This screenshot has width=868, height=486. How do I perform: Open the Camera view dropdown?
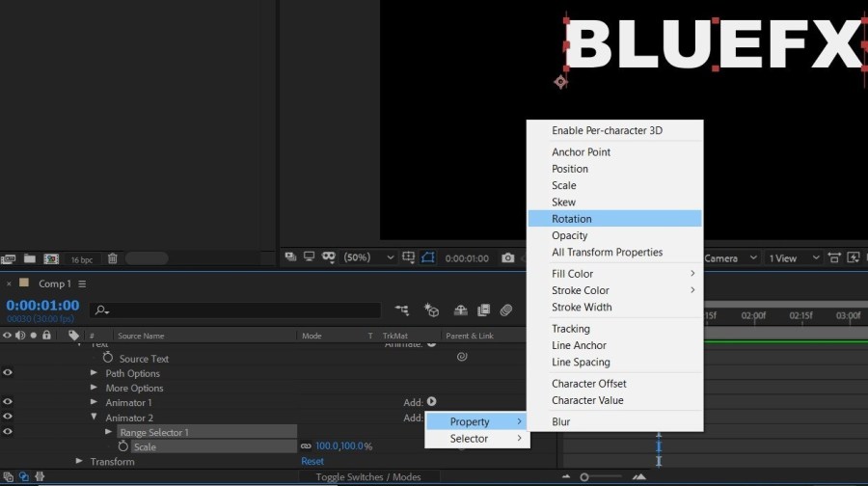pyautogui.click(x=731, y=258)
